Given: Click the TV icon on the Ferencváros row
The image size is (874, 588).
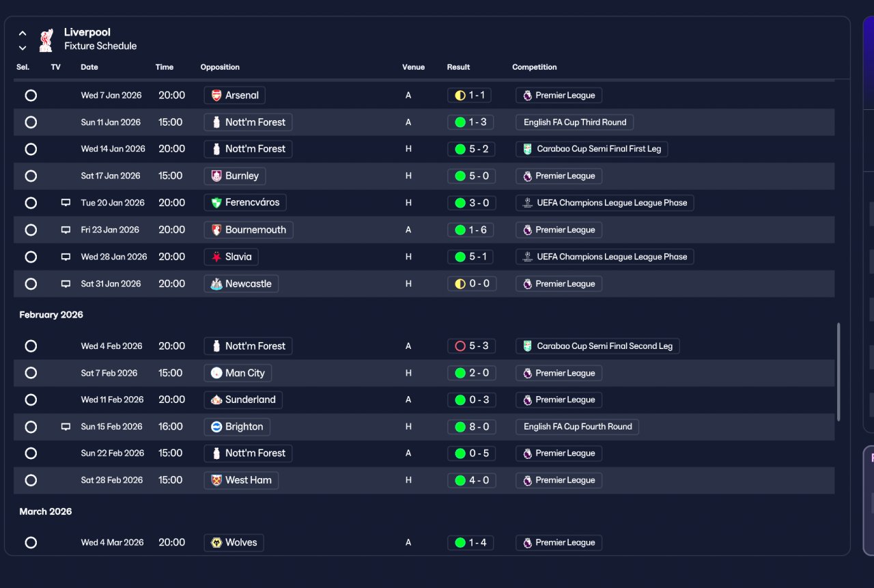Looking at the screenshot, I should (x=66, y=203).
